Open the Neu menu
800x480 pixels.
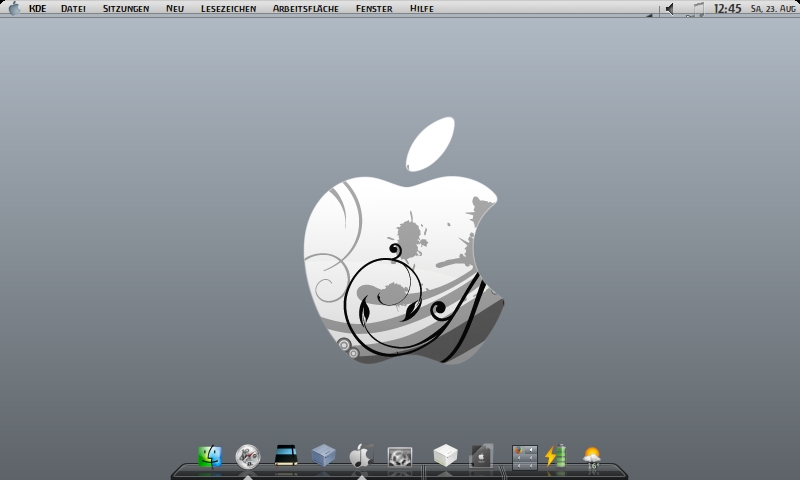174,9
